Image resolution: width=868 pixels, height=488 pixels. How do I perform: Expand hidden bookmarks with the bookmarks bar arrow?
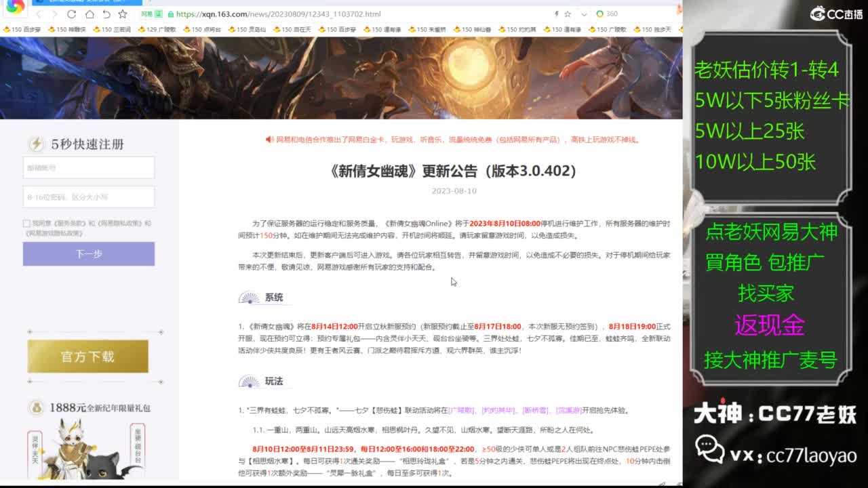678,29
